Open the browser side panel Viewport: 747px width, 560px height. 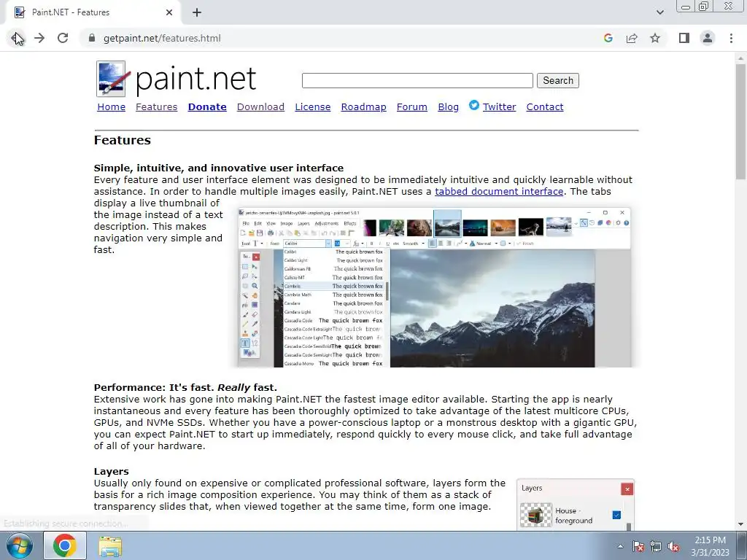684,38
